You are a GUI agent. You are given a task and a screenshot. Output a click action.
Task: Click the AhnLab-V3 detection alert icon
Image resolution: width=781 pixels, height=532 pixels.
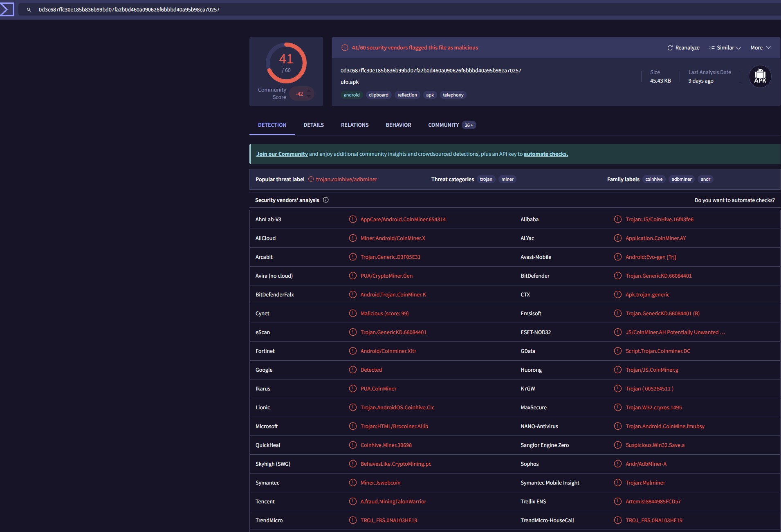tap(353, 219)
